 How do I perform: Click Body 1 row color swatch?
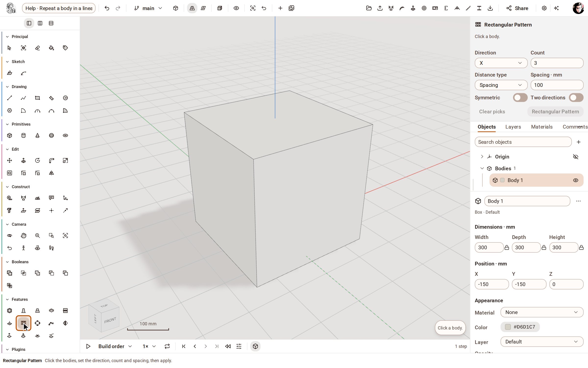click(x=502, y=180)
